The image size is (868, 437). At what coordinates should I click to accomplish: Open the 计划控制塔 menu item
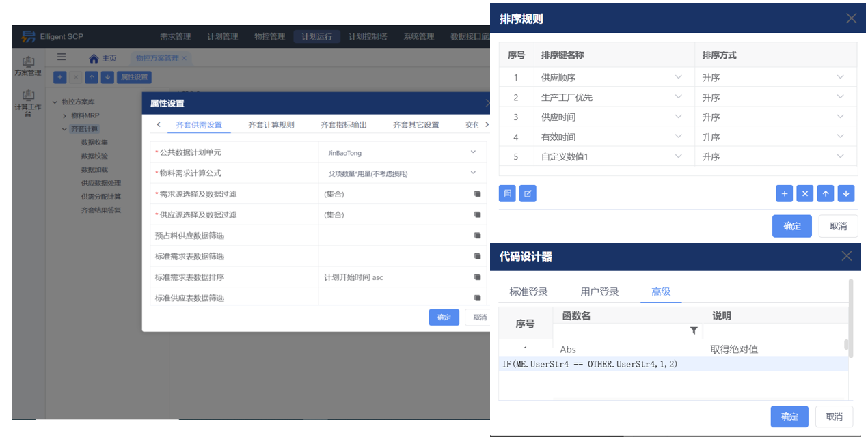click(x=368, y=36)
